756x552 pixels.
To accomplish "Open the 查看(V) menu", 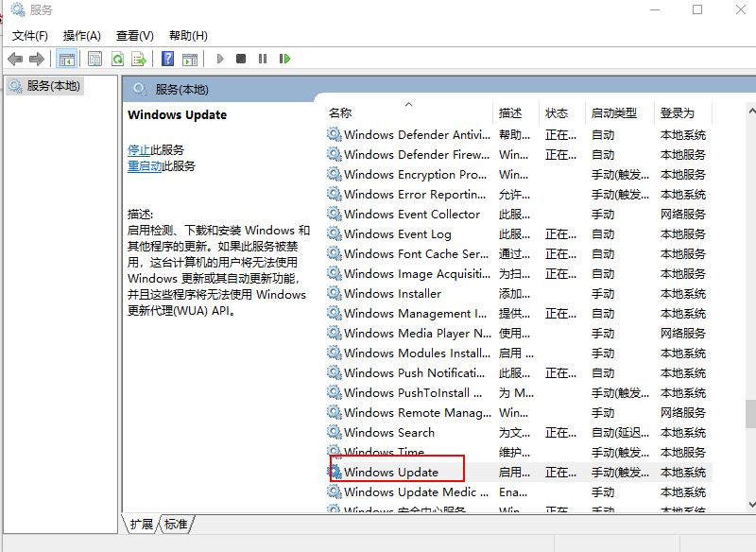I will point(135,36).
